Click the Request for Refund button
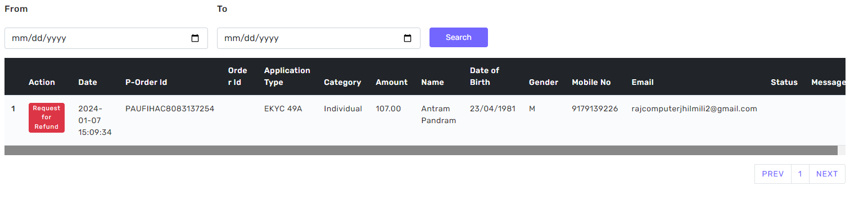The height and width of the screenshot is (208, 868). pos(47,117)
